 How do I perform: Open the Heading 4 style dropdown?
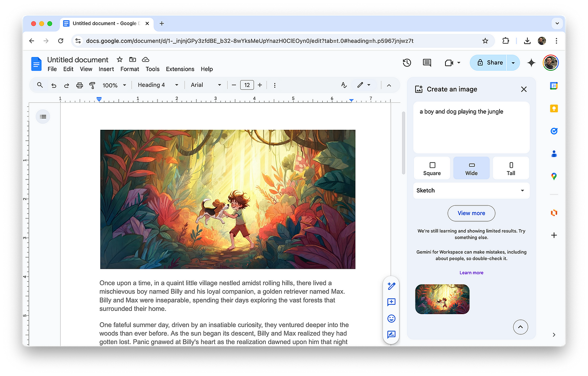[x=158, y=85]
